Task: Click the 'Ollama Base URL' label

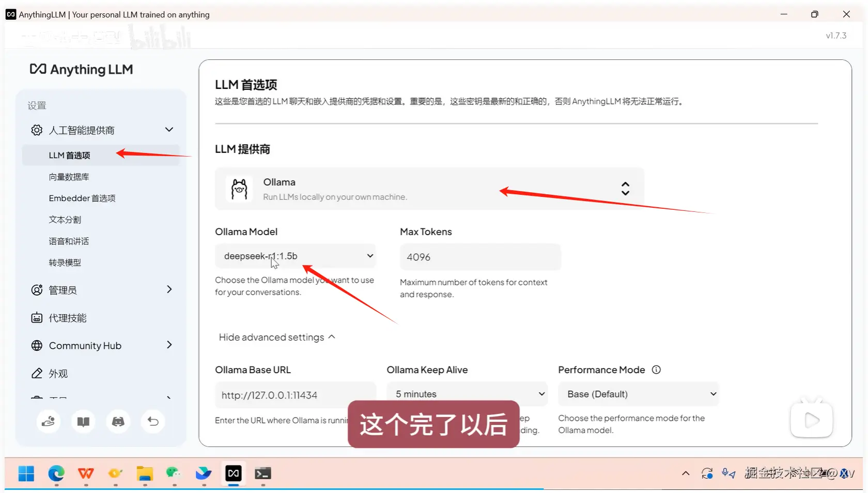Action: [253, 370]
